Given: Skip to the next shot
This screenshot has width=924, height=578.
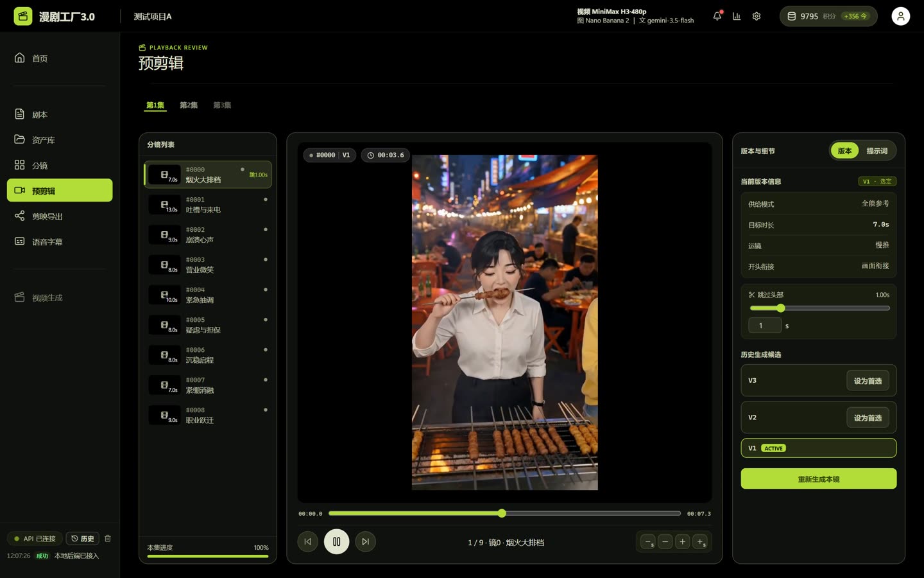Looking at the screenshot, I should (365, 541).
